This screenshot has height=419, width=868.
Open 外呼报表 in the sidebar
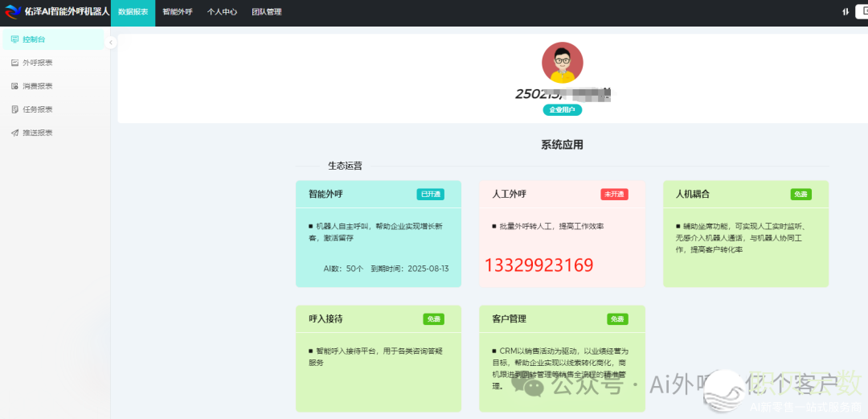click(x=37, y=63)
